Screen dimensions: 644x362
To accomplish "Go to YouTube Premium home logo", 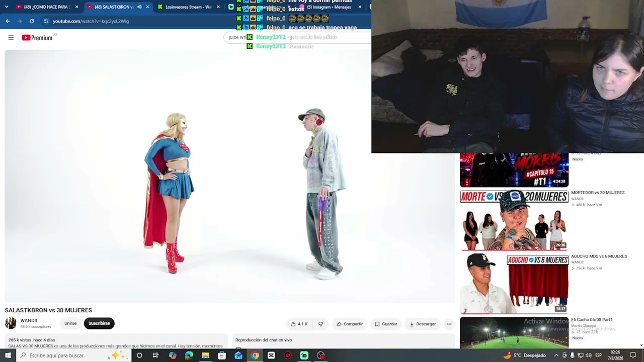I will (x=37, y=38).
